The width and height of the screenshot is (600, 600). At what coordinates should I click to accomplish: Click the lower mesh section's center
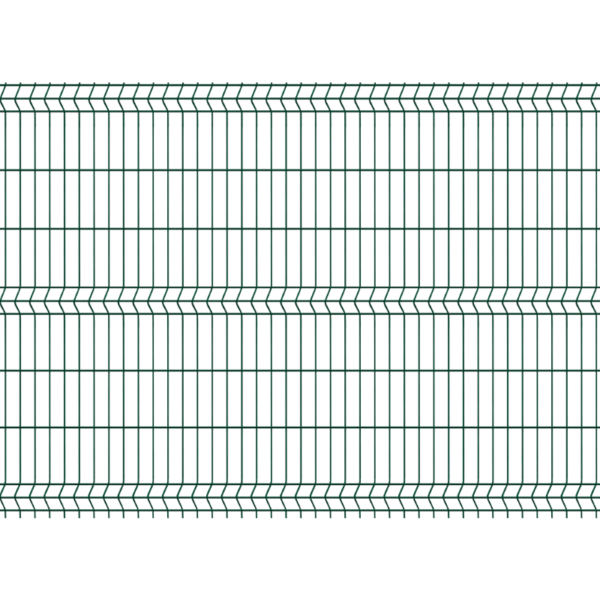300,398
